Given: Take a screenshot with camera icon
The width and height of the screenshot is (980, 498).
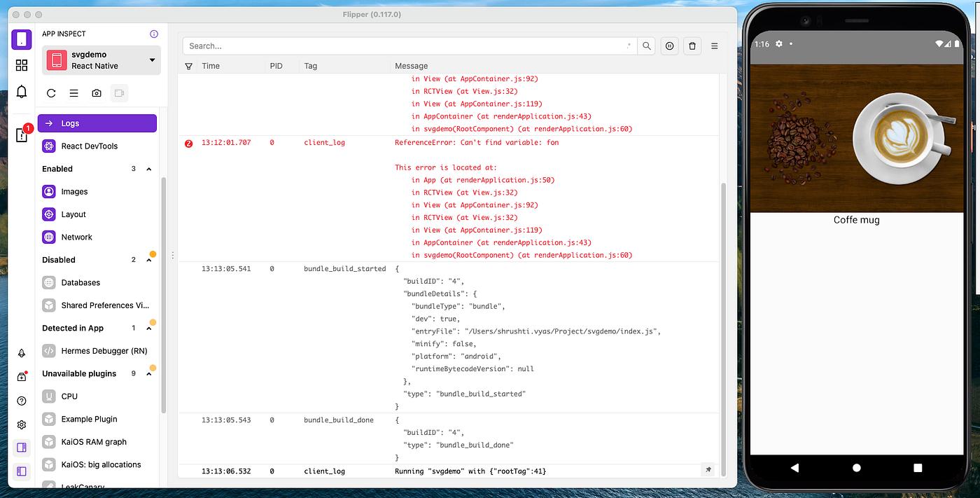Looking at the screenshot, I should pyautogui.click(x=97, y=93).
